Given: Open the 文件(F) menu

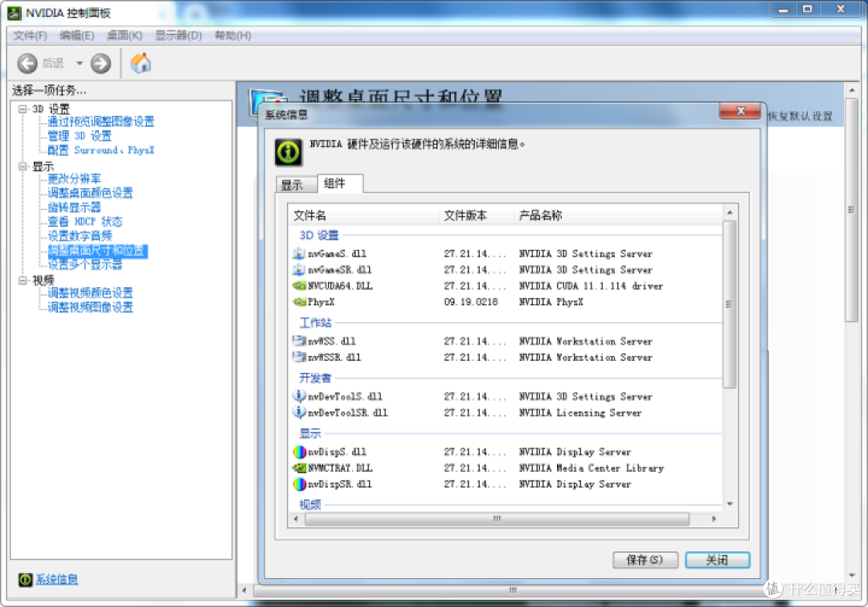Looking at the screenshot, I should pyautogui.click(x=30, y=36).
